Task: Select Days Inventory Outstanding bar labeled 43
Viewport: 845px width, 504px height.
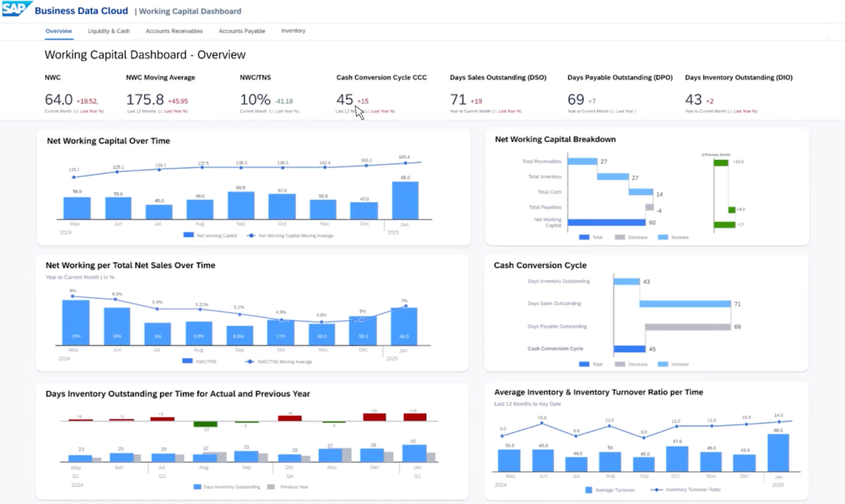Action: pyautogui.click(x=627, y=282)
